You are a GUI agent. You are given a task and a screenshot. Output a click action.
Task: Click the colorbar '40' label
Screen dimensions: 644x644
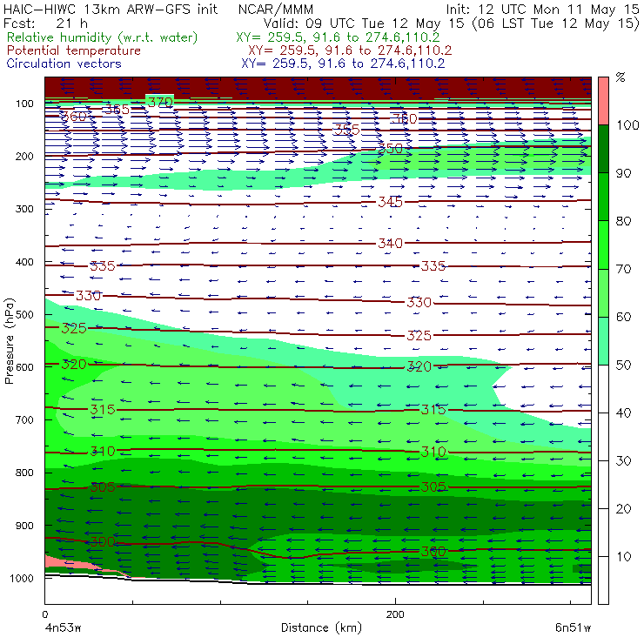click(x=623, y=413)
